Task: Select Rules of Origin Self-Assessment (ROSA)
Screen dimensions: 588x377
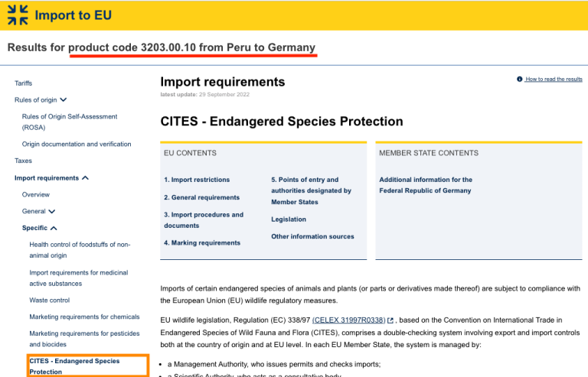Action: coord(70,122)
